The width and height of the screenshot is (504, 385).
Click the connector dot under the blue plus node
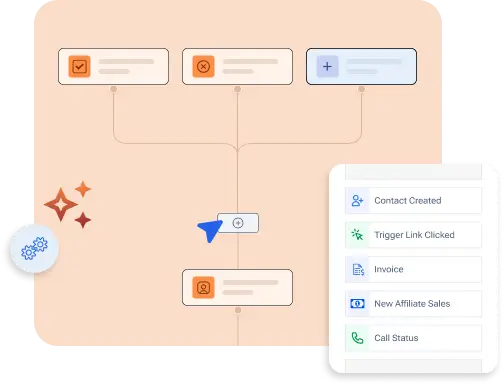tap(361, 89)
